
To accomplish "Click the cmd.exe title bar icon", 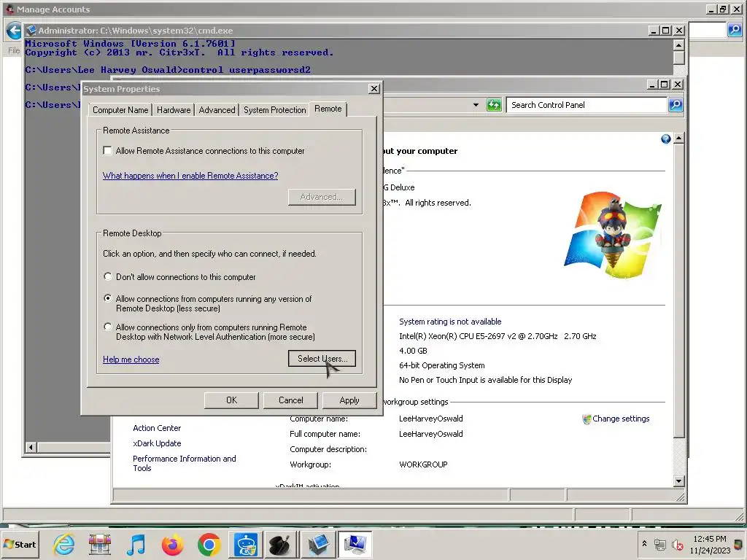I will (x=31, y=31).
